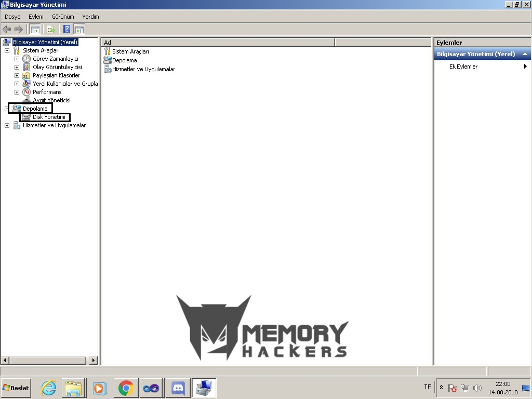This screenshot has height=399, width=532.
Task: Click the Depolama icon in center list
Action: click(107, 60)
